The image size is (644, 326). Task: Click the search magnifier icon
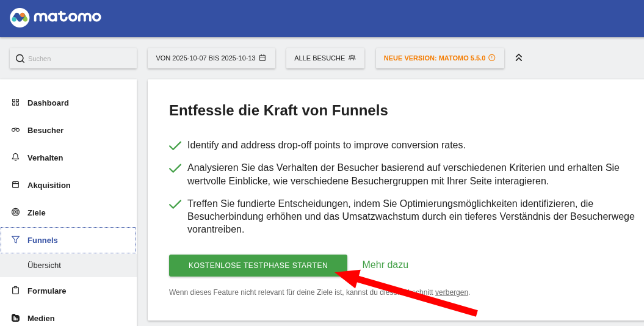click(x=20, y=59)
